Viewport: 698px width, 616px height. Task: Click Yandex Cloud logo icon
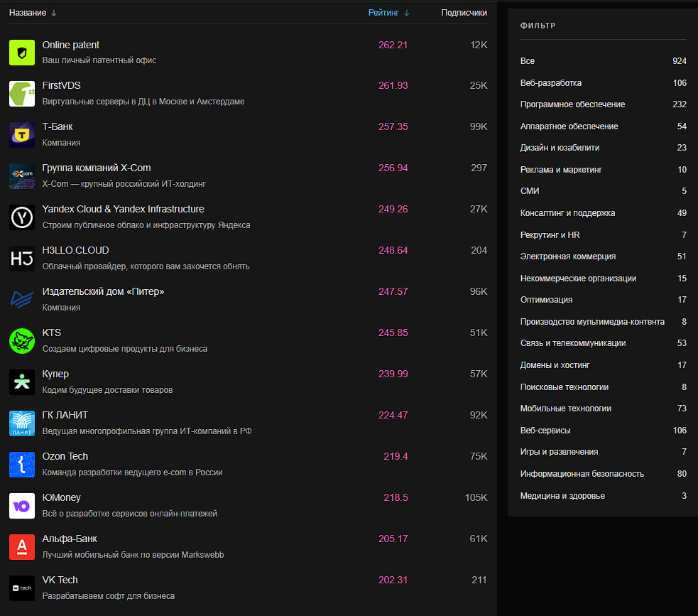pyautogui.click(x=22, y=217)
